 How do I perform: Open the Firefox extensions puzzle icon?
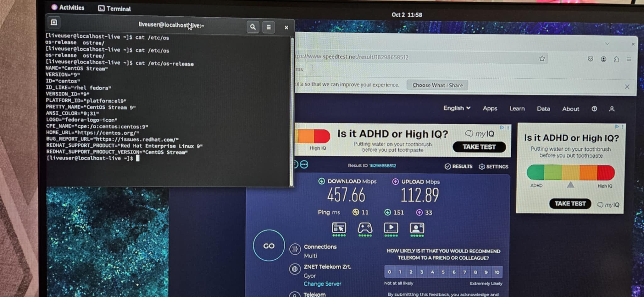tap(616, 59)
